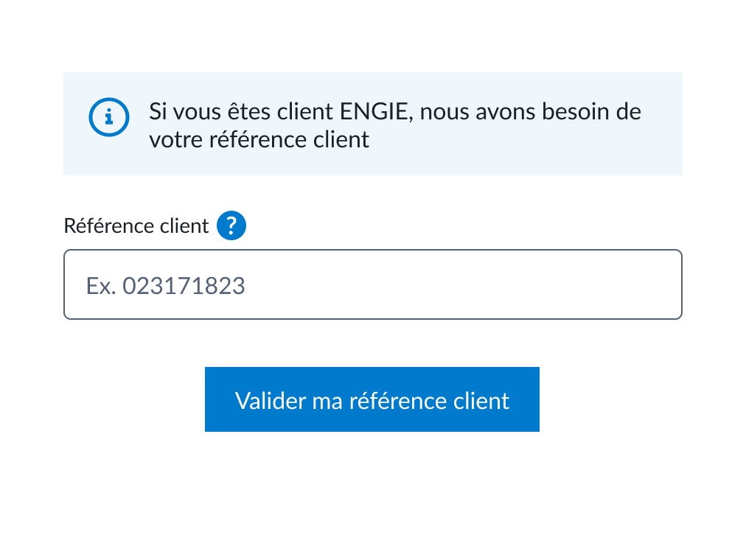This screenshot has height=560, width=746.
Task: Show the reference client tooltip icon
Action: point(231,225)
